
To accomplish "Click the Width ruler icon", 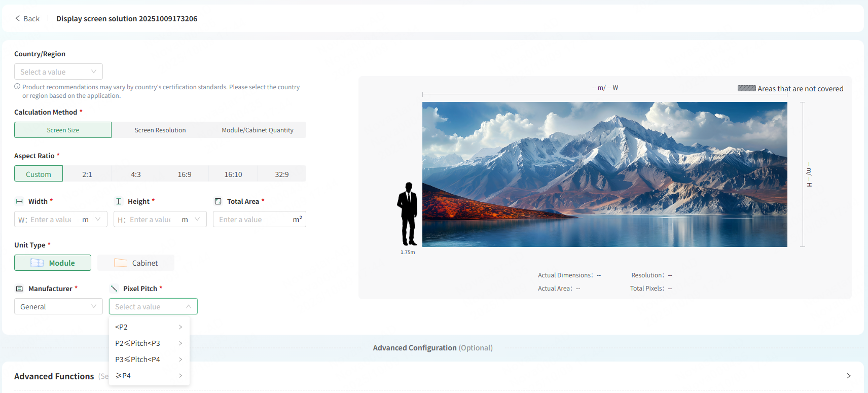I will [19, 201].
